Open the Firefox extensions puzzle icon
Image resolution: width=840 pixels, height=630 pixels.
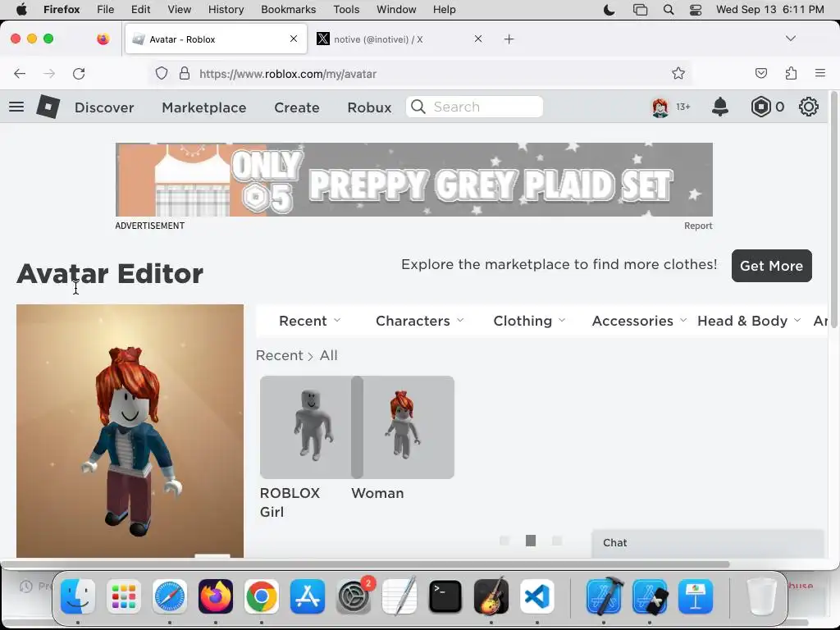(x=791, y=73)
